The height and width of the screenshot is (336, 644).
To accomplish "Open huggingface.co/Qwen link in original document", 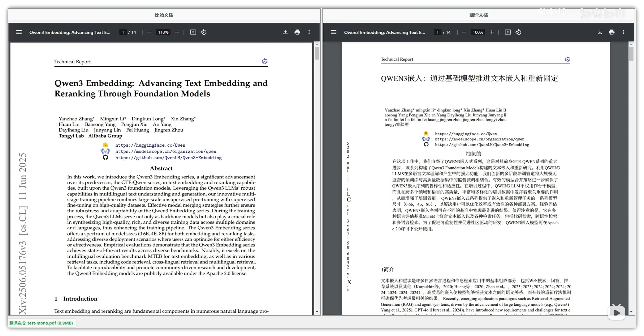I will pos(150,145).
